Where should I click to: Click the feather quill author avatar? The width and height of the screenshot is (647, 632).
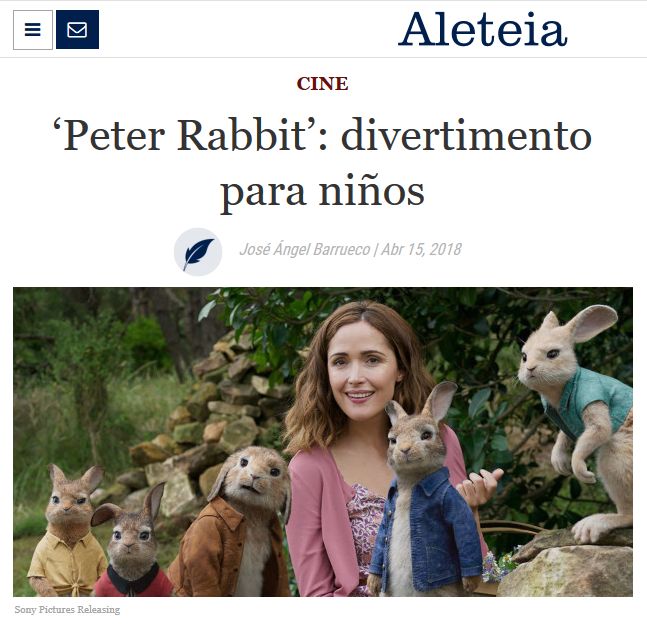click(198, 251)
